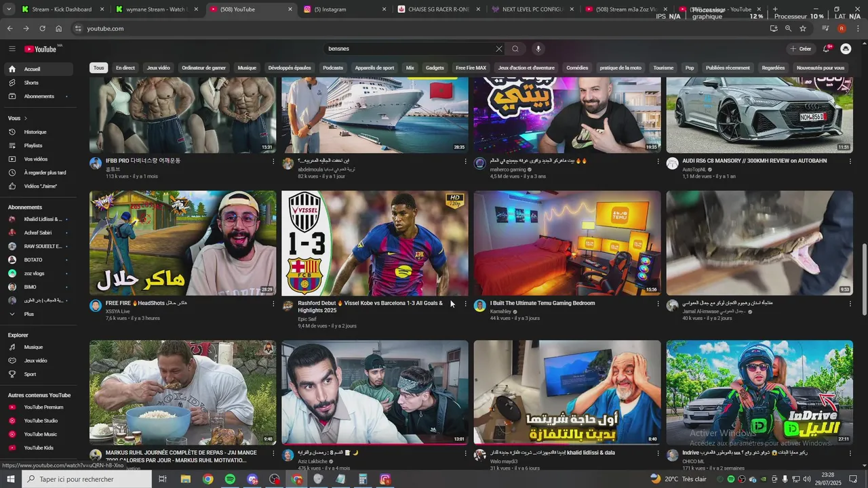The height and width of the screenshot is (488, 868).
Task: Reload the page in the browser
Action: (42, 28)
